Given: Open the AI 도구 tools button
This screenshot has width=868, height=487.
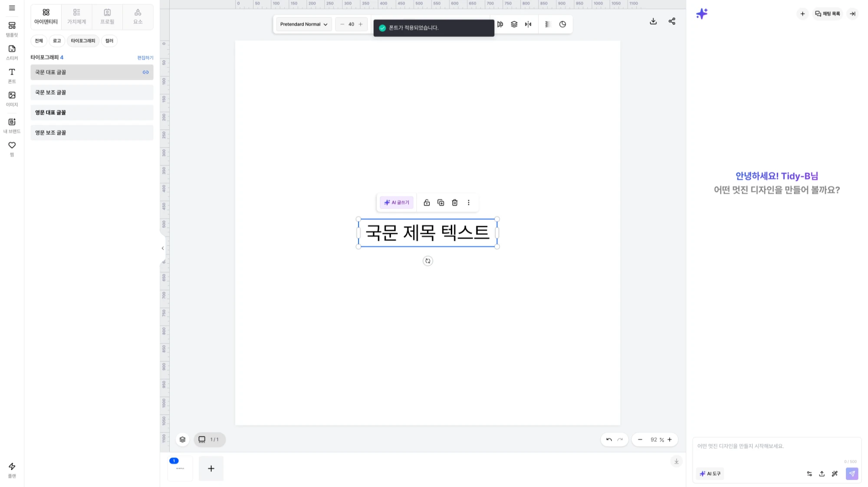Looking at the screenshot, I should [710, 474].
